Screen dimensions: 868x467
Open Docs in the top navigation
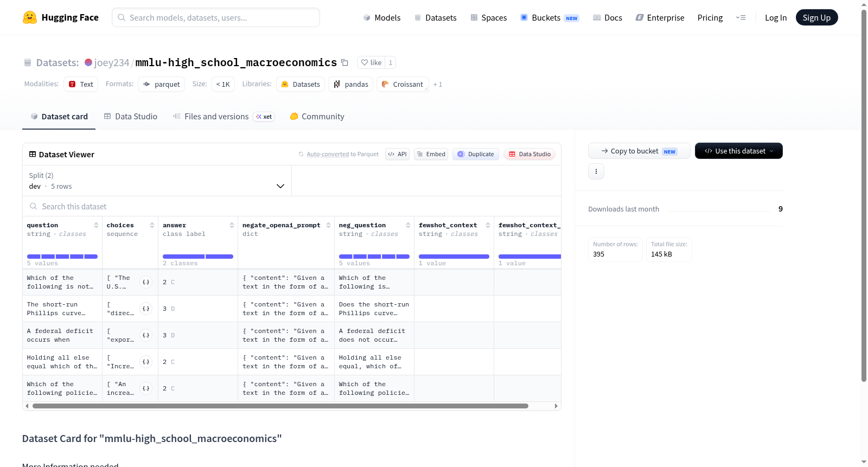(x=608, y=17)
